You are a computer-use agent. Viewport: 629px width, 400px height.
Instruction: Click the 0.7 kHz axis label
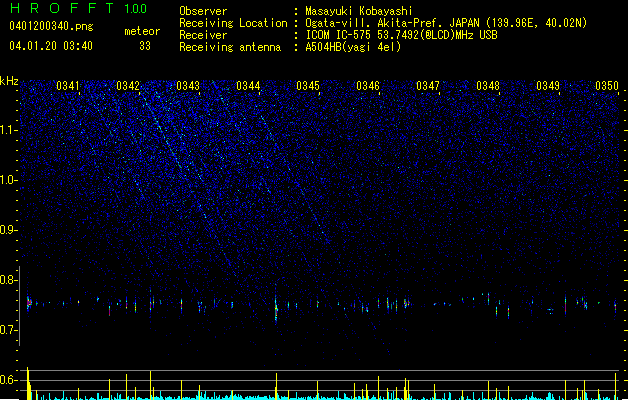(8, 330)
